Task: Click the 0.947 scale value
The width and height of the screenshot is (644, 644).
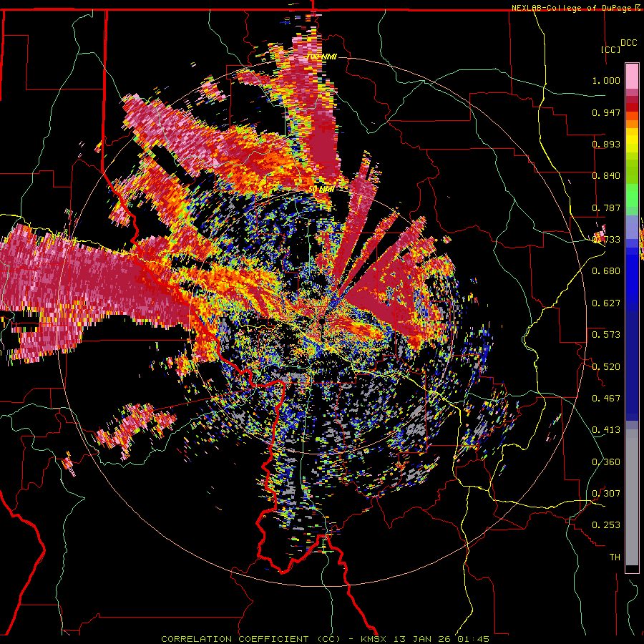Action: 606,112
